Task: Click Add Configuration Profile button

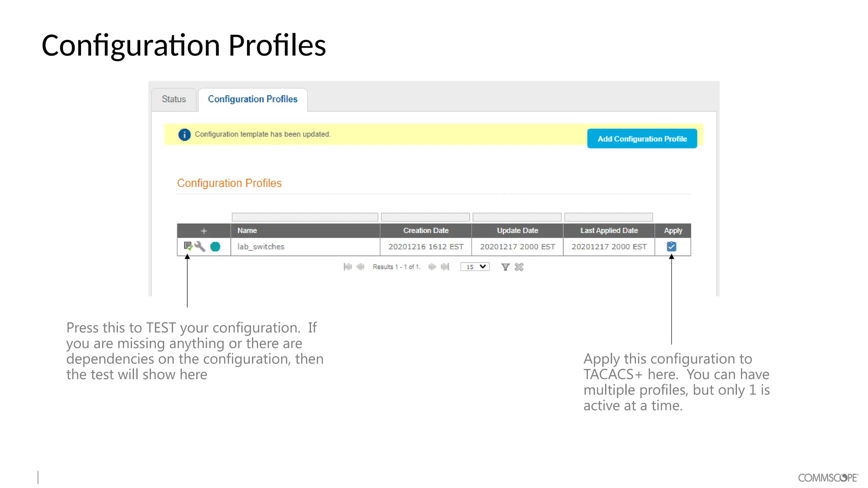Action: [x=642, y=139]
